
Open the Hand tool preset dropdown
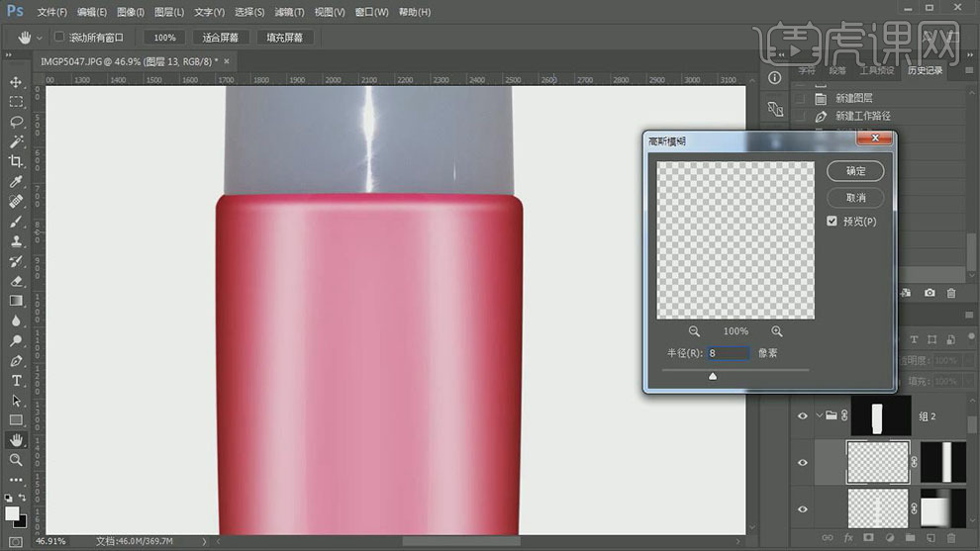tap(40, 38)
